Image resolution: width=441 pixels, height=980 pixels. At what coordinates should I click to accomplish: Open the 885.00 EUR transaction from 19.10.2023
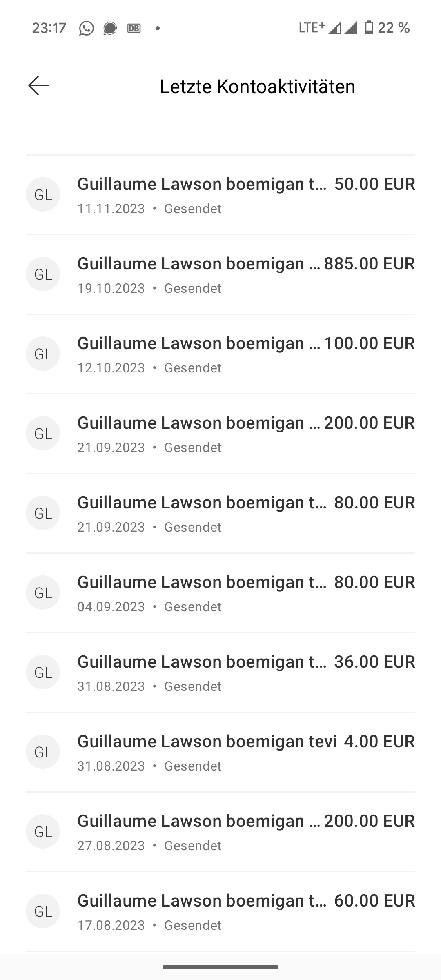[220, 274]
